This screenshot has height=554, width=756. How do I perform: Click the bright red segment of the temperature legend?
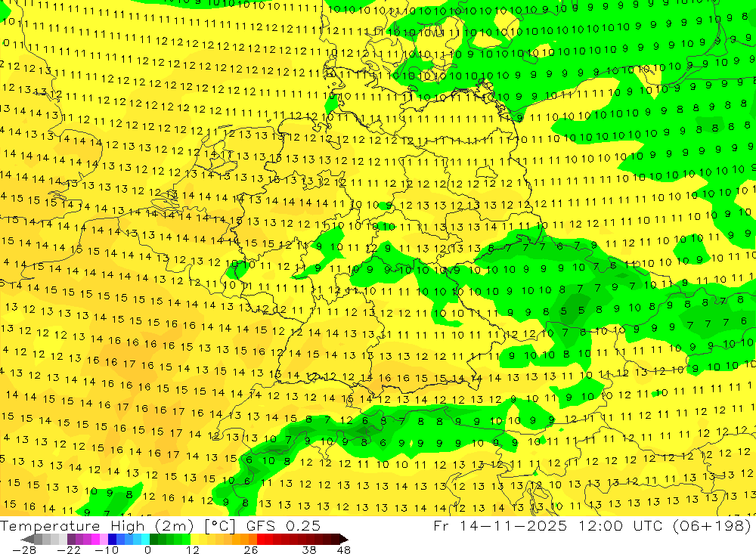point(261,539)
